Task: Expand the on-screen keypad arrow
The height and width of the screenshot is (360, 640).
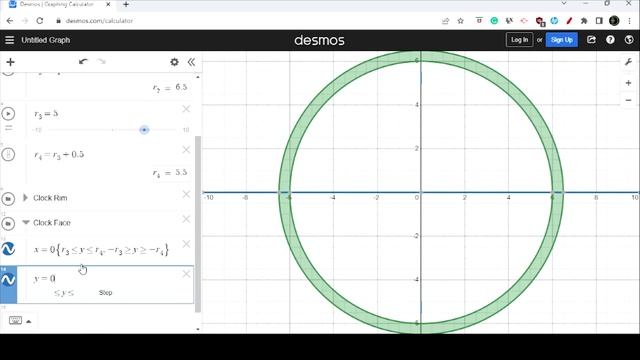Action: point(29,322)
